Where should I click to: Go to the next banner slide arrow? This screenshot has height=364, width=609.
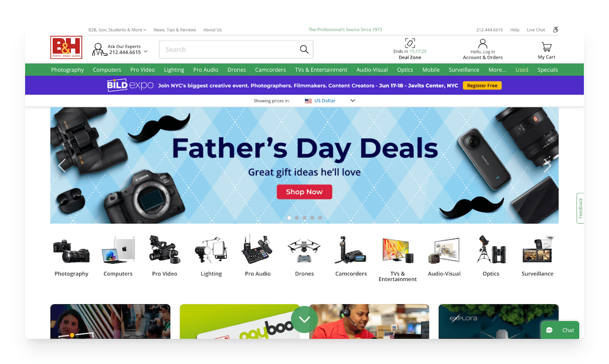click(547, 165)
